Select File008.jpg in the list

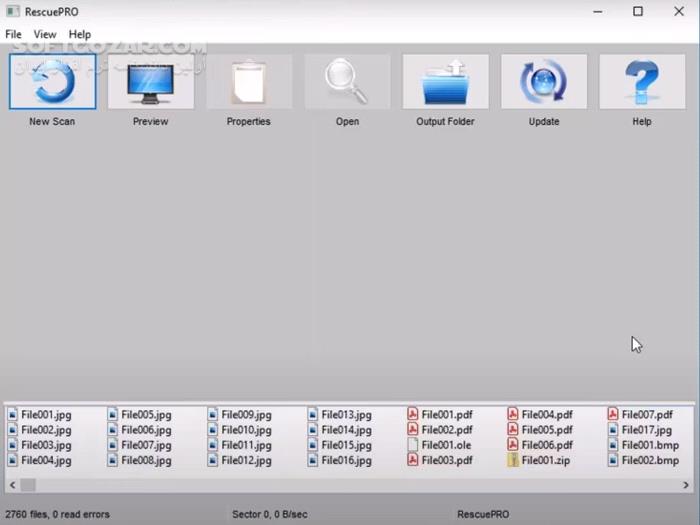[x=140, y=460]
